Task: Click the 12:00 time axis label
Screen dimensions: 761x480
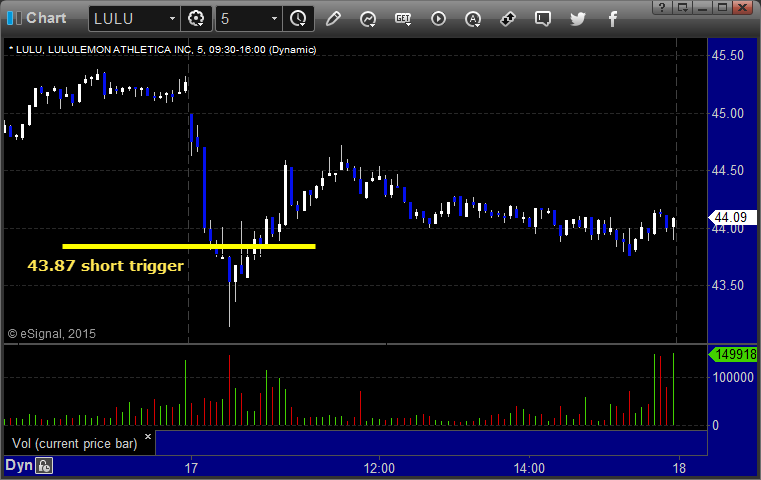Action: [x=379, y=468]
